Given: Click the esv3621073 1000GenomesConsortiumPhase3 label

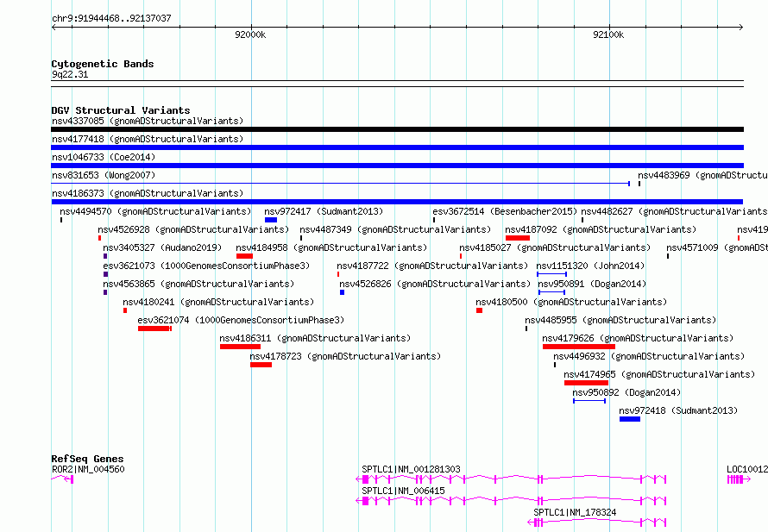Looking at the screenshot, I should pos(206,266).
